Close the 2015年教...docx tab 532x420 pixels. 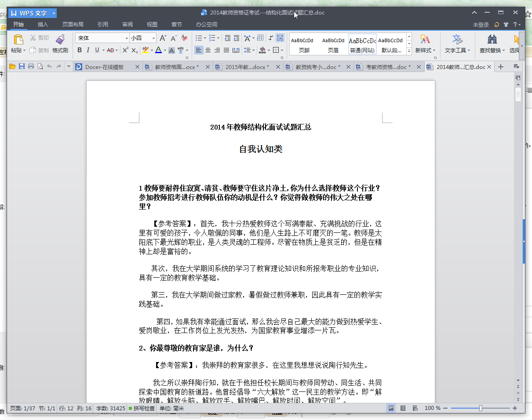click(x=278, y=67)
